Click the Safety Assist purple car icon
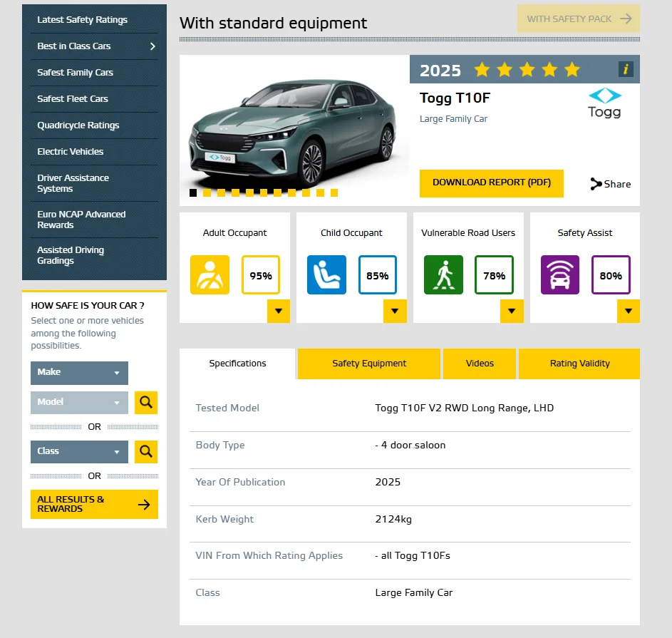Image resolution: width=672 pixels, height=638 pixels. (x=560, y=275)
